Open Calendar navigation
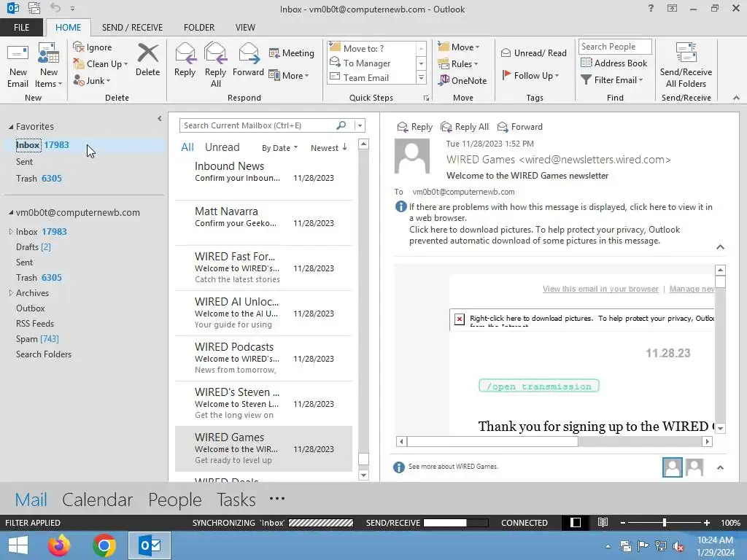 (97, 499)
